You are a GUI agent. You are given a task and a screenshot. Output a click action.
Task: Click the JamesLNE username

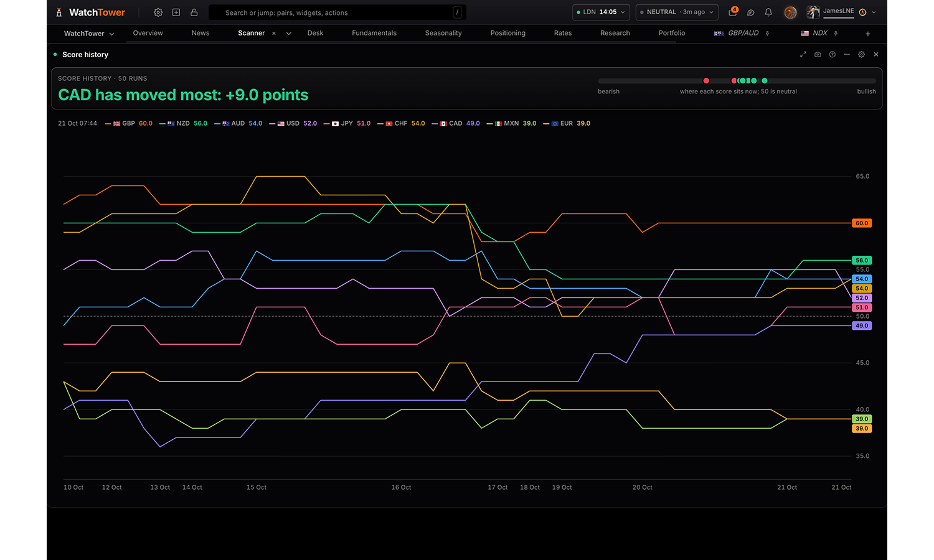click(x=839, y=11)
